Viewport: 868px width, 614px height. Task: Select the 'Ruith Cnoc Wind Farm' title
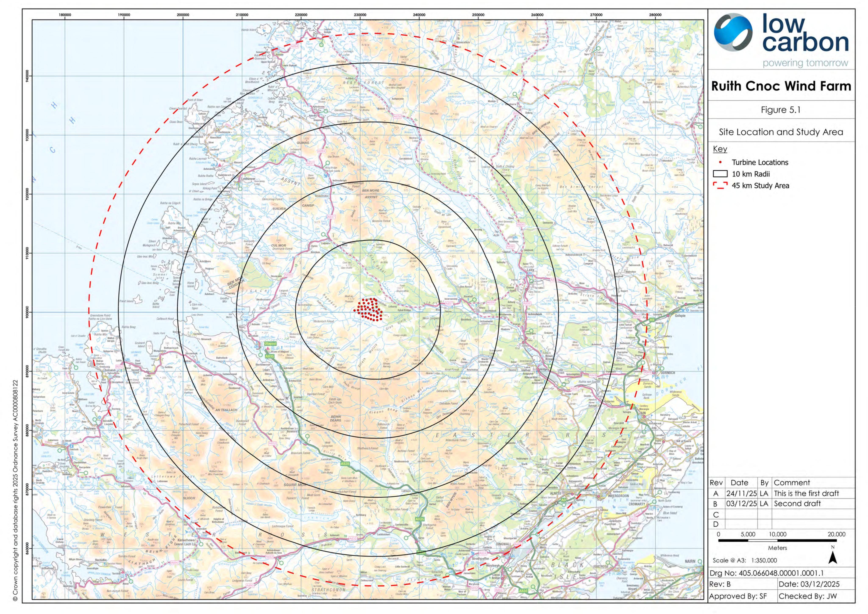781,86
